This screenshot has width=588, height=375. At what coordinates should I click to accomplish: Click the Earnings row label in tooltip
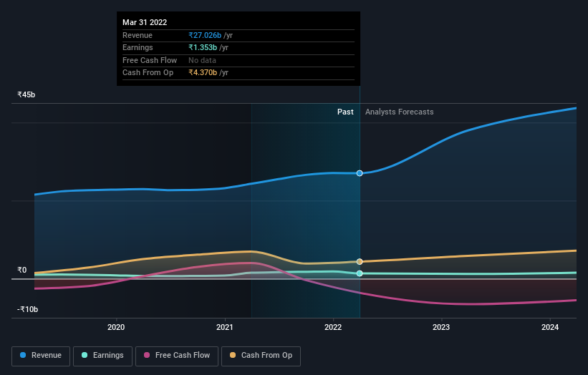click(138, 47)
